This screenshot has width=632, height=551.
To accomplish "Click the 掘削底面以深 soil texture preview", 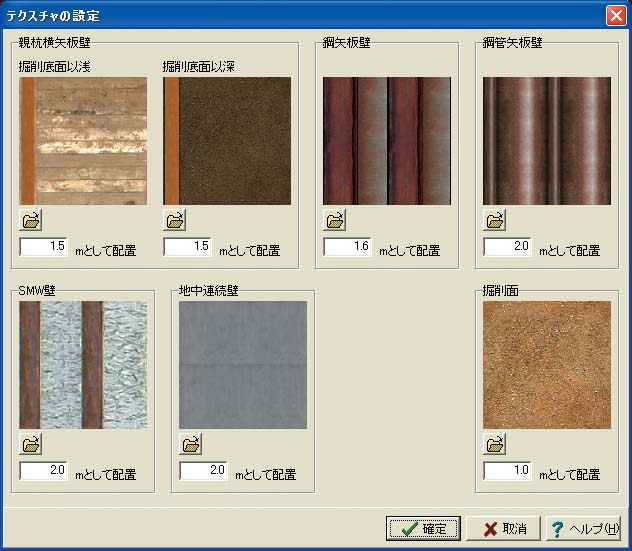I will tap(227, 141).
